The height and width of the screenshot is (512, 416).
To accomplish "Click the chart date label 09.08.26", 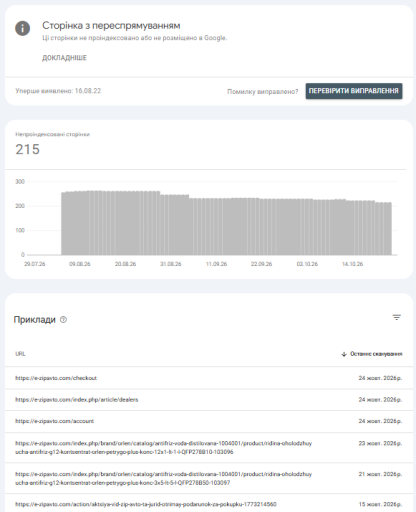I will pyautogui.click(x=80, y=264).
